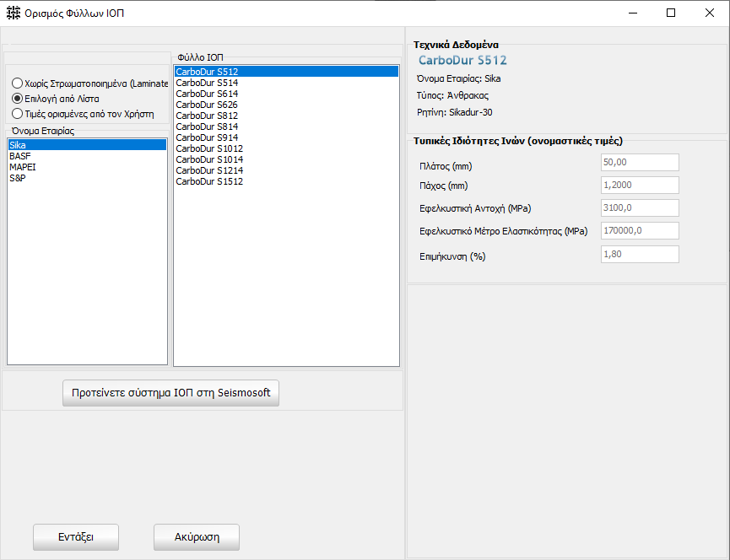Click the Πάχος (mm) value field

click(x=640, y=185)
